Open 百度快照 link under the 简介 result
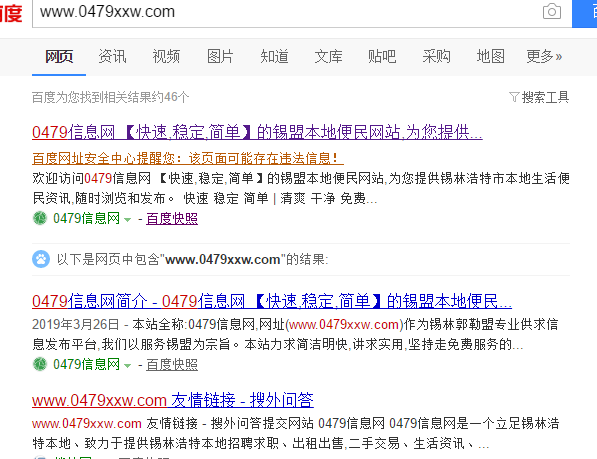This screenshot has height=459, width=597. [x=172, y=364]
